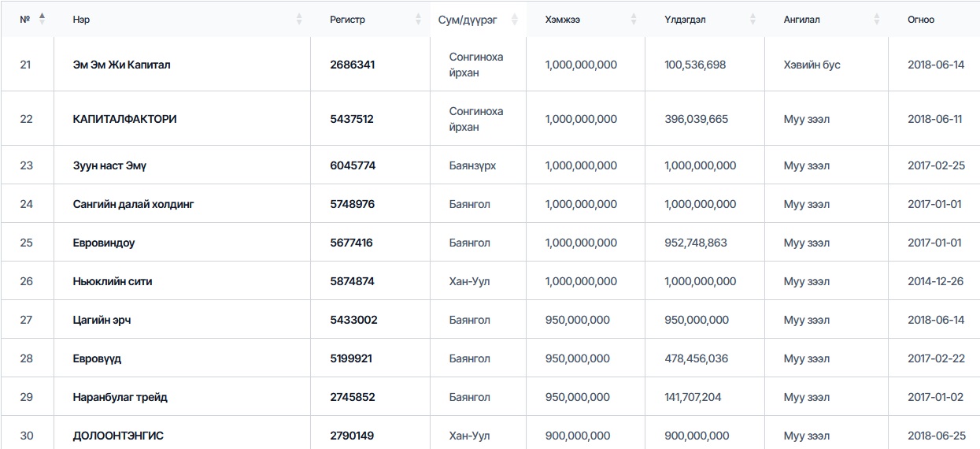The height and width of the screenshot is (449, 980).
Task: Click the Огноо column header text
Action: coord(921,20)
